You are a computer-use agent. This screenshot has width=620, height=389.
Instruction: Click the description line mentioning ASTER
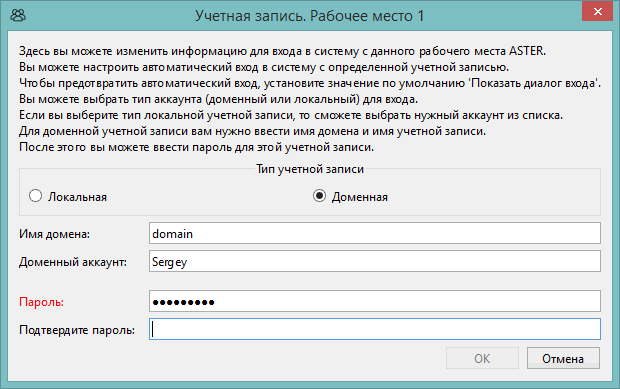[282, 51]
